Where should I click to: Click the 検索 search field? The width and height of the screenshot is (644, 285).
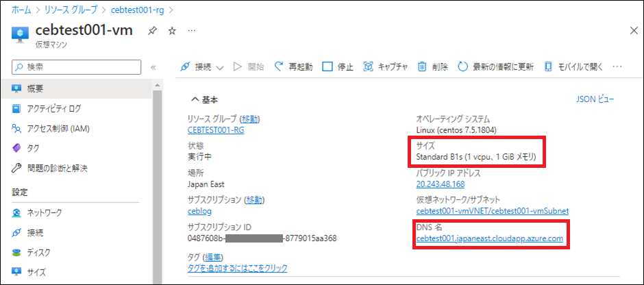(x=77, y=67)
